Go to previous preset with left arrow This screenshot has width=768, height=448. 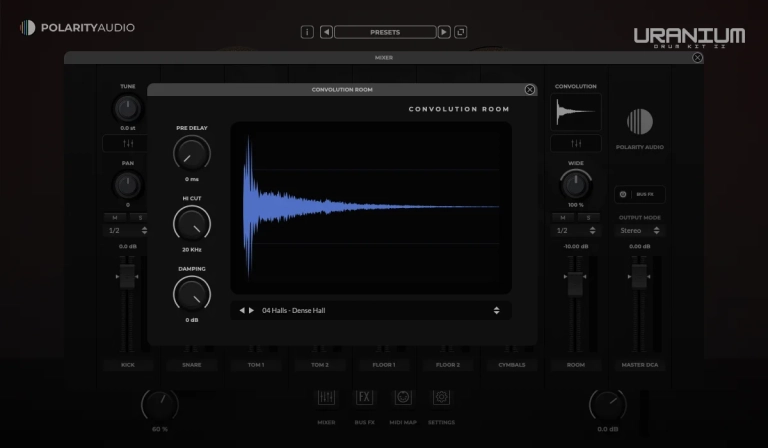pos(326,32)
